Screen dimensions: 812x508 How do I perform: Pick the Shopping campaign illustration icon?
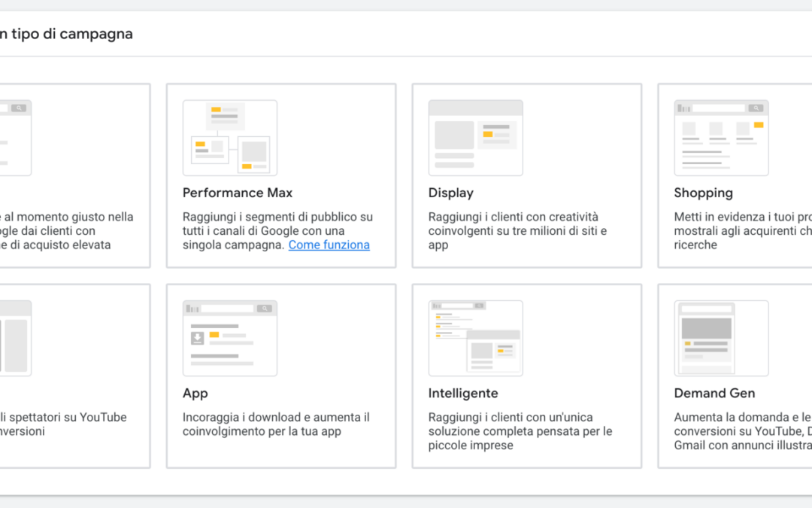point(721,138)
